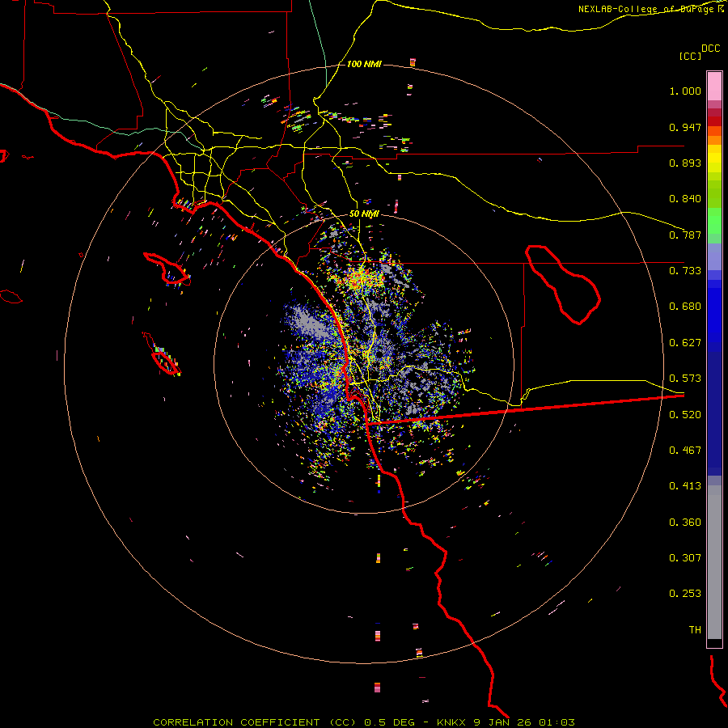Click the 0.253 legend value
Screen dimensions: 728x728
(685, 594)
